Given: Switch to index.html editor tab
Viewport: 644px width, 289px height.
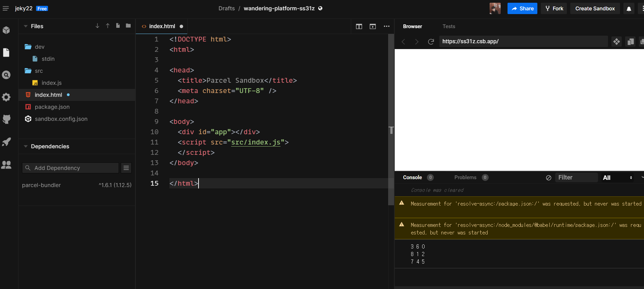Looking at the screenshot, I should (162, 26).
